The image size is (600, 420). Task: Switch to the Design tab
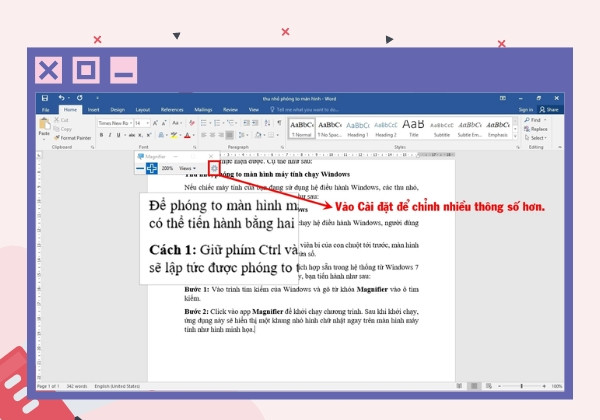[x=117, y=110]
